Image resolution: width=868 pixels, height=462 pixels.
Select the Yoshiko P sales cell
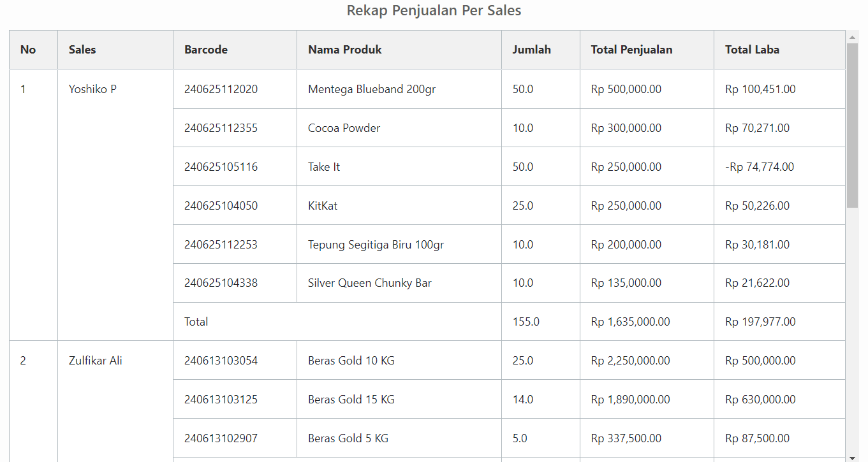click(92, 89)
